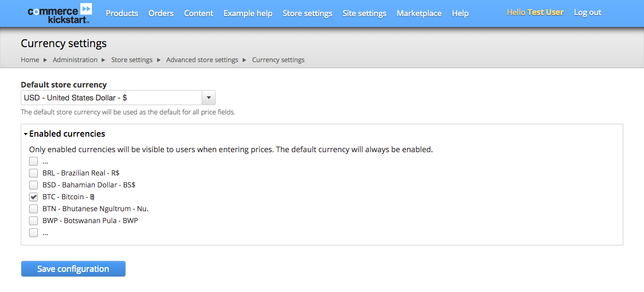This screenshot has height=292, width=644.
Task: Click the Currency settings breadcrumb
Action: tap(278, 60)
